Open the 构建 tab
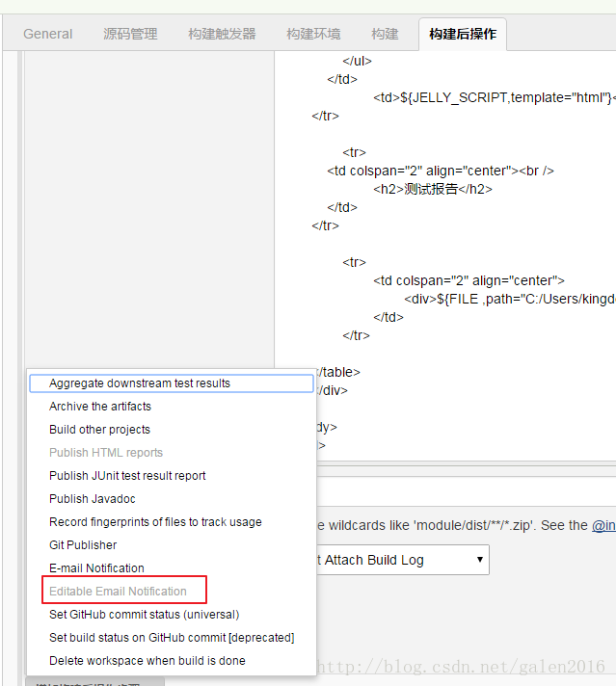616x686 pixels. tap(385, 34)
